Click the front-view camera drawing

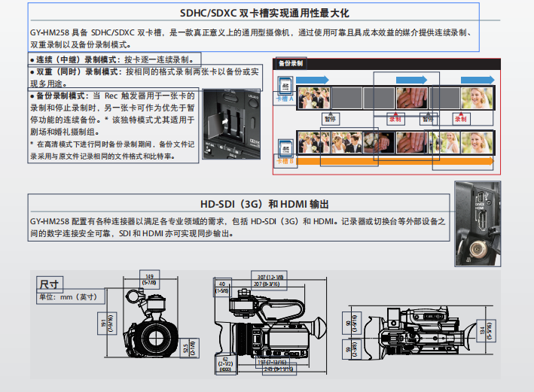coord(151,323)
